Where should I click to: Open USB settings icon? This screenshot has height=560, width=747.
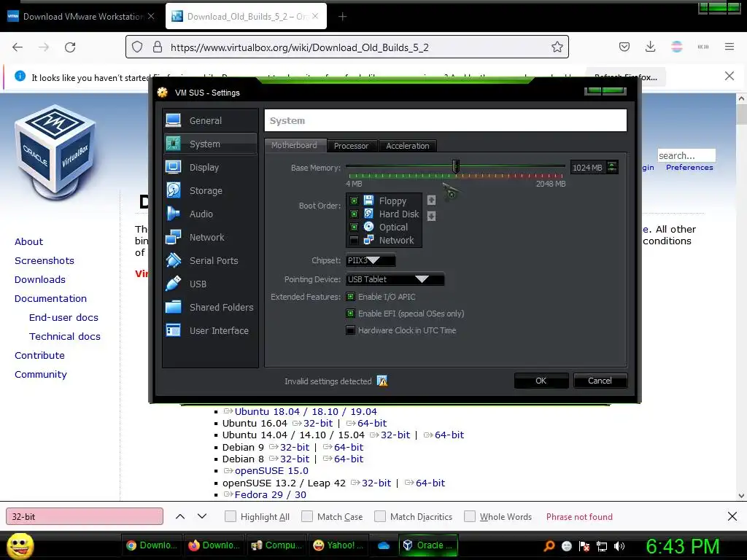[x=173, y=284]
